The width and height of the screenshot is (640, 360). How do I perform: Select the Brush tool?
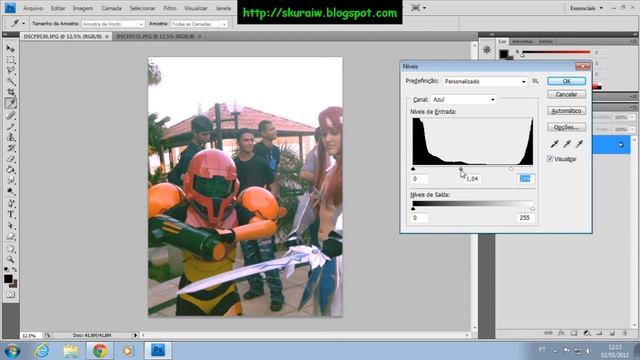pyautogui.click(x=11, y=127)
